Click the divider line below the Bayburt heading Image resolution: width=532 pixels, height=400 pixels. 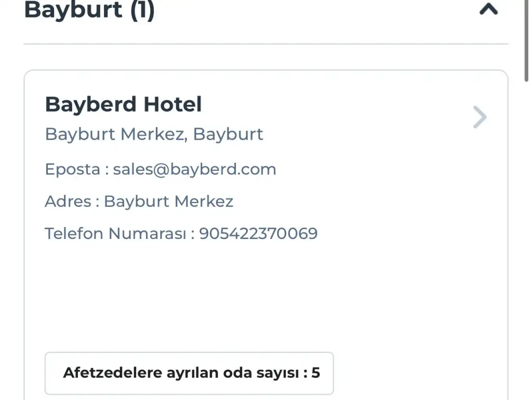[x=265, y=44]
